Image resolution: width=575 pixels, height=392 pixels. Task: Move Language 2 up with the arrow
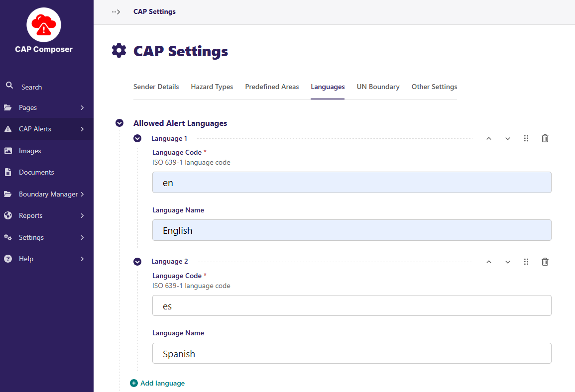click(x=489, y=262)
